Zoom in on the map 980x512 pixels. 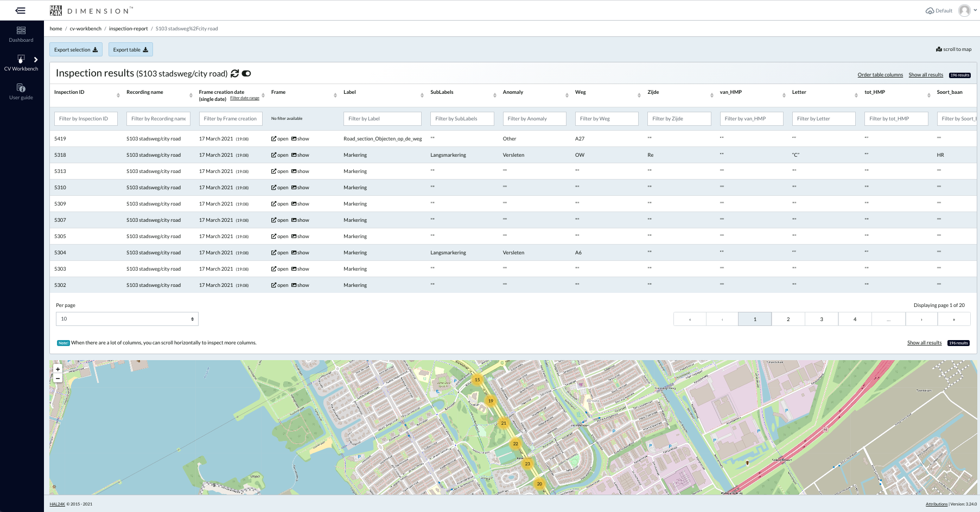pyautogui.click(x=58, y=369)
